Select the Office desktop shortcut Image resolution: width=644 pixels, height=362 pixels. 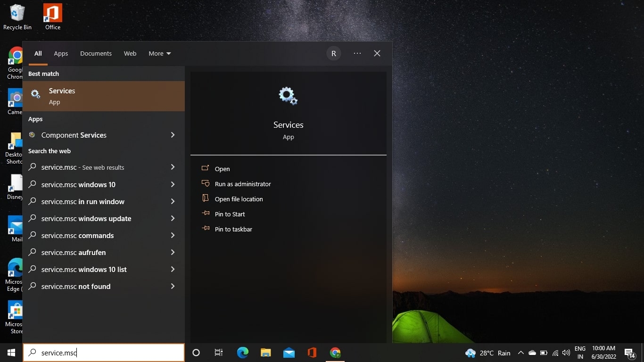click(53, 17)
